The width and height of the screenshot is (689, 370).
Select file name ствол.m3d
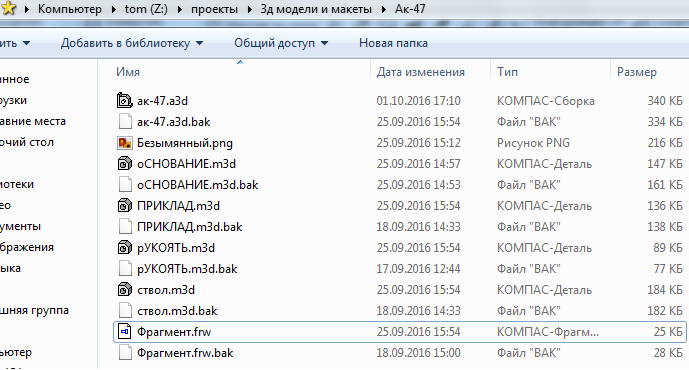point(166,290)
